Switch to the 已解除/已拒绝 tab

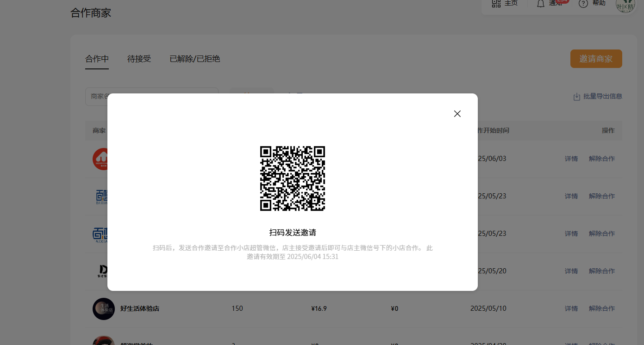pyautogui.click(x=194, y=59)
